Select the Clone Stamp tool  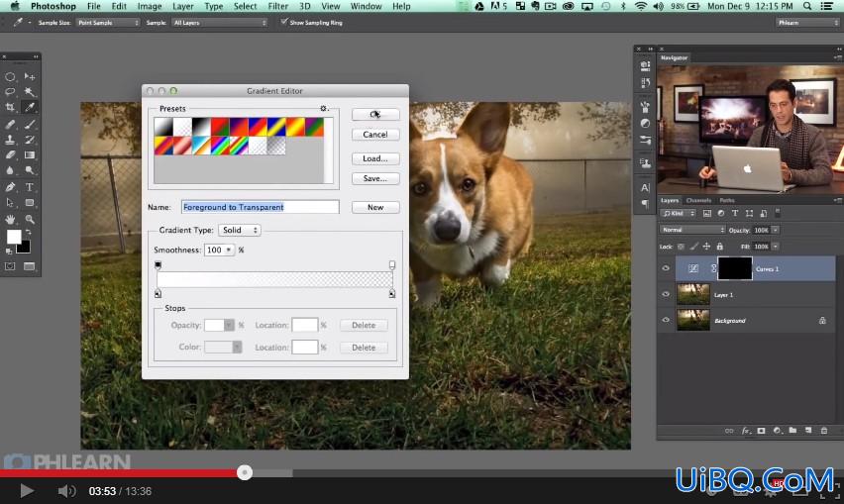(x=10, y=140)
